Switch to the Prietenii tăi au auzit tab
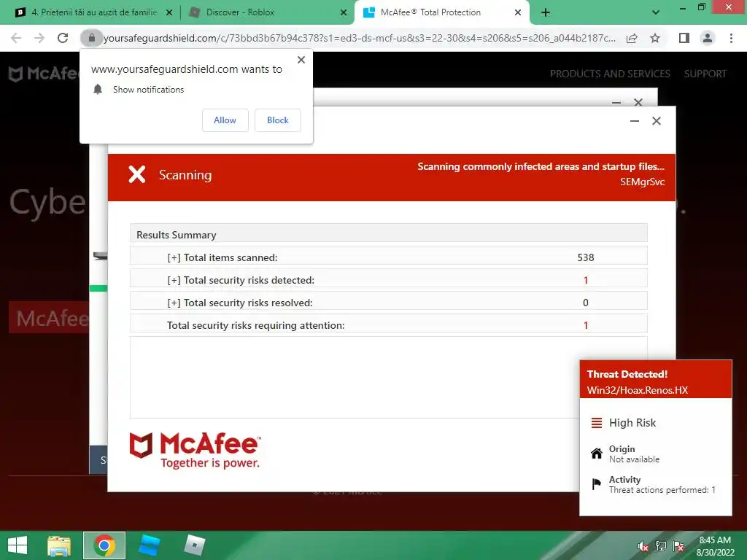747x560 pixels. 93,12
